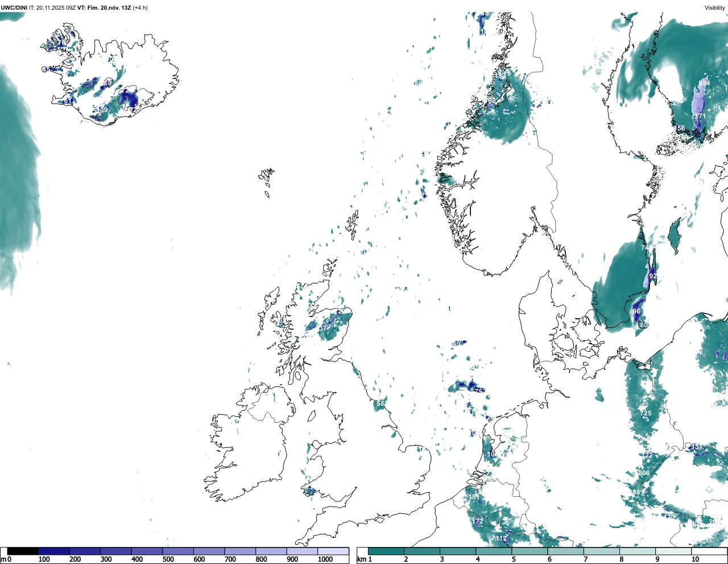Click the 900–1000 m pale lavender legend swatch
The image size is (728, 564).
pyautogui.click(x=302, y=551)
